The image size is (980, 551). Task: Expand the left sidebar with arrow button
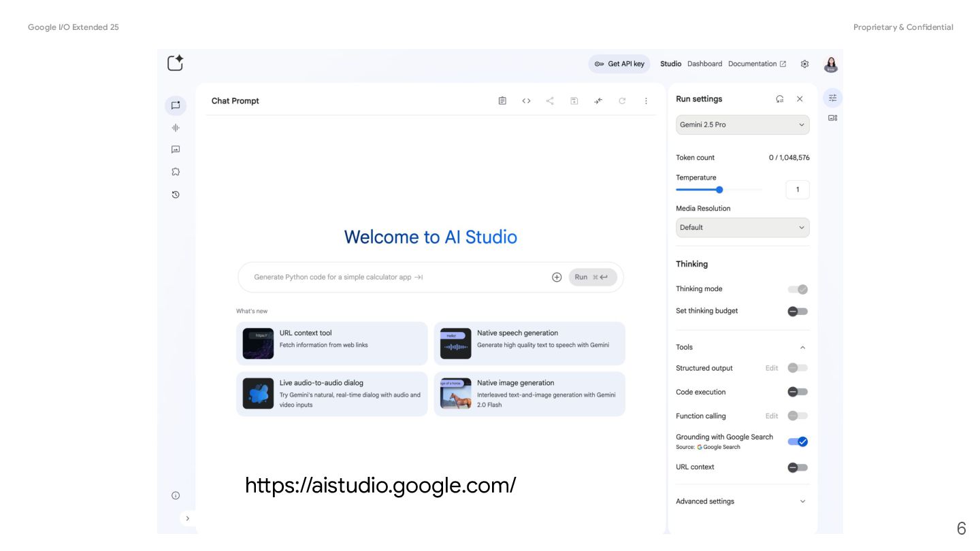coord(188,518)
